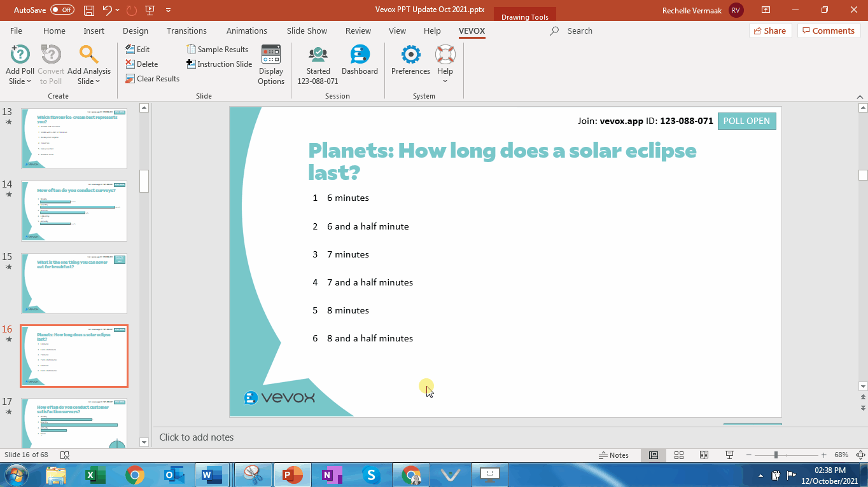The width and height of the screenshot is (868, 487).
Task: Open the Slide Show ribbon tab
Action: tap(307, 31)
